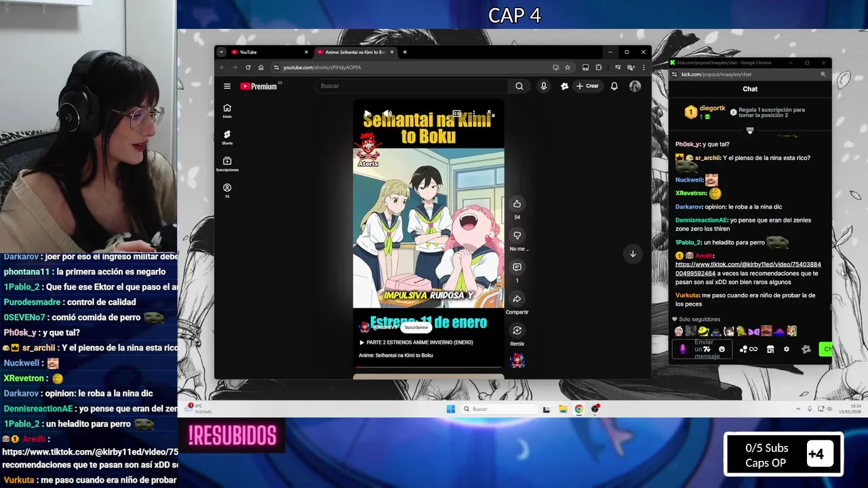Dislike the Short with No me gusta
Screen dimensions: 868x488
click(x=517, y=235)
